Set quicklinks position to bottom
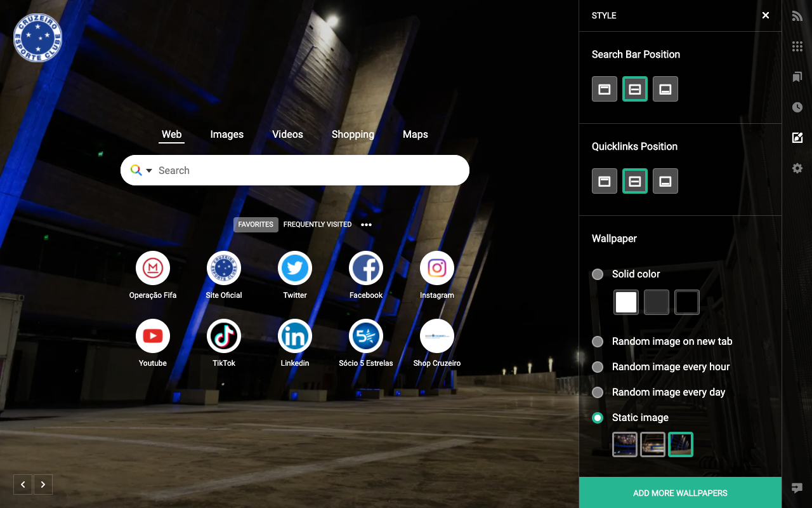The width and height of the screenshot is (812, 508). [665, 181]
